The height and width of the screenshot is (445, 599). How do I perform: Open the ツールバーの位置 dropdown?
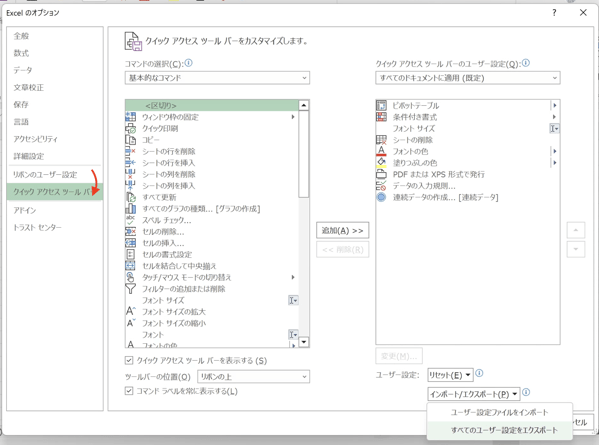(253, 377)
